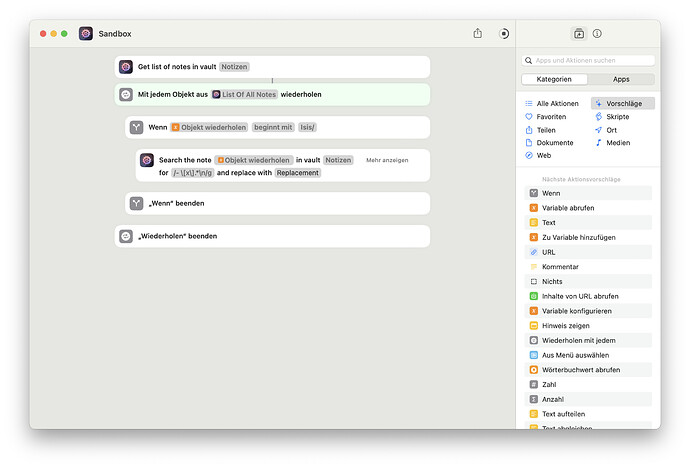Click the app icon on Search the note action

(x=147, y=160)
